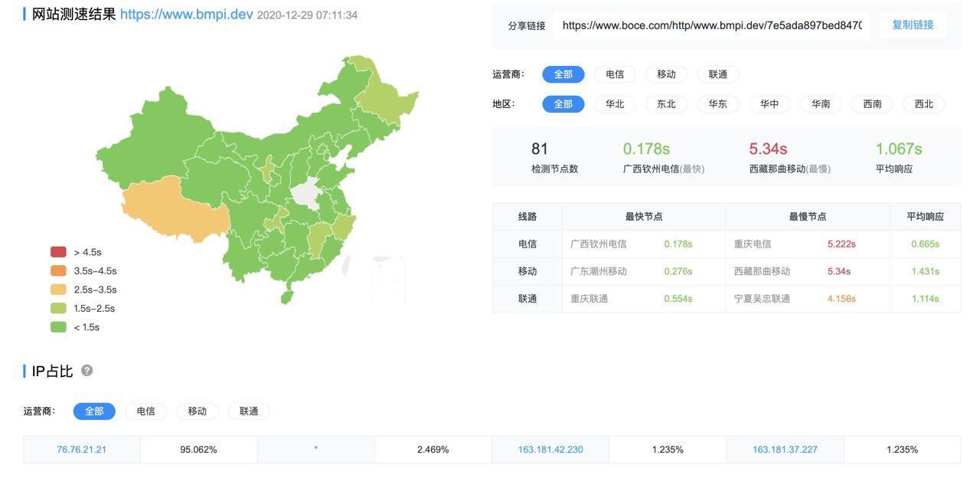Switch to the 华东 region filter

point(717,104)
